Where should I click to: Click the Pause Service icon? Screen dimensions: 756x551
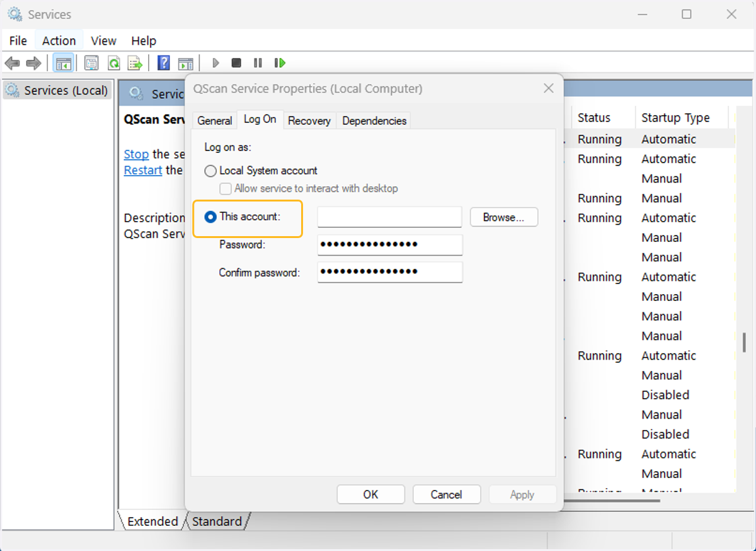point(258,63)
